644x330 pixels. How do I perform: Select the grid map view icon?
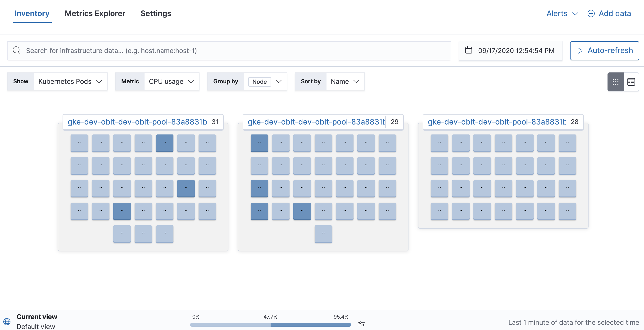(615, 82)
